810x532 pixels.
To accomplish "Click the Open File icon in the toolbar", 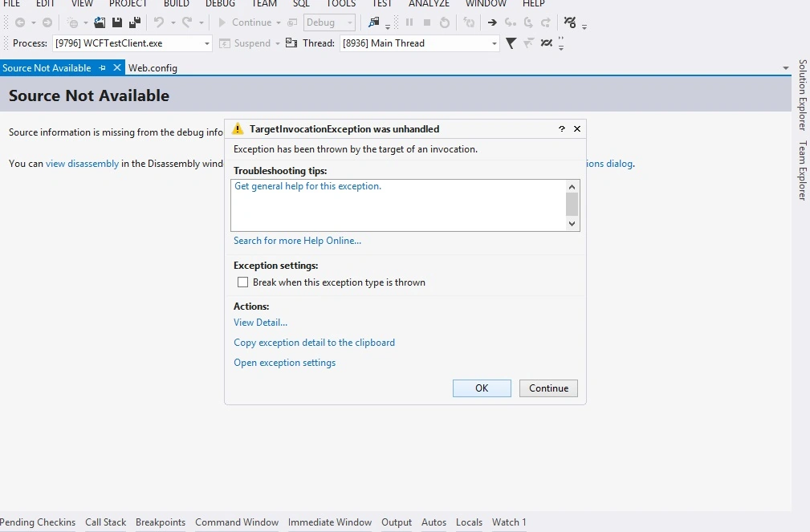I will point(100,22).
